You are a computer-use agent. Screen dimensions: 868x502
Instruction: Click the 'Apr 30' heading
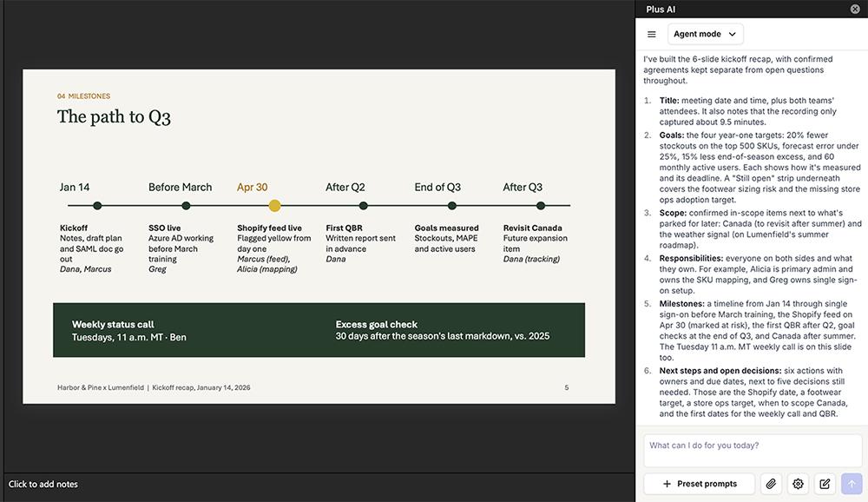pyautogui.click(x=253, y=188)
